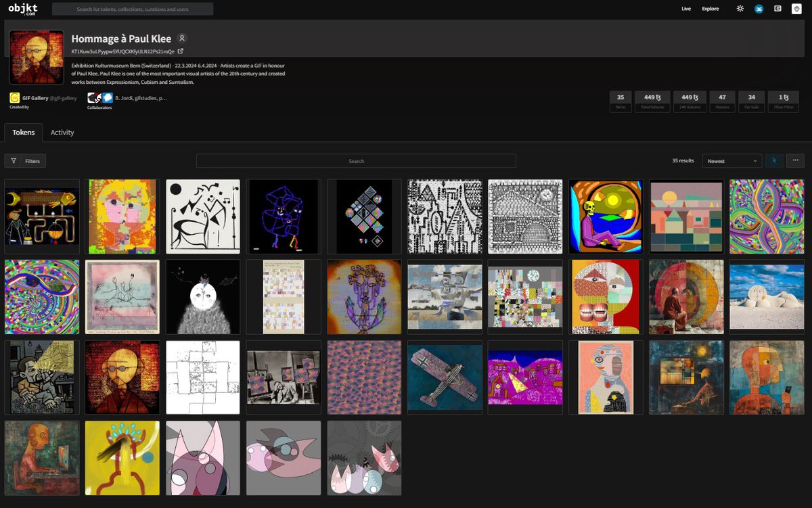This screenshot has width=812, height=508.
Task: Open the purple fish pattern thumbnail
Action: [364, 377]
